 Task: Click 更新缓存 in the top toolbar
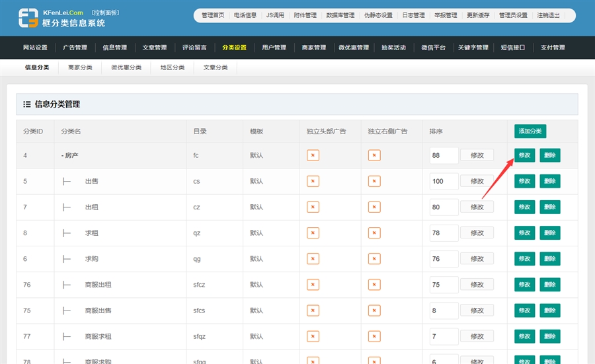(x=478, y=15)
